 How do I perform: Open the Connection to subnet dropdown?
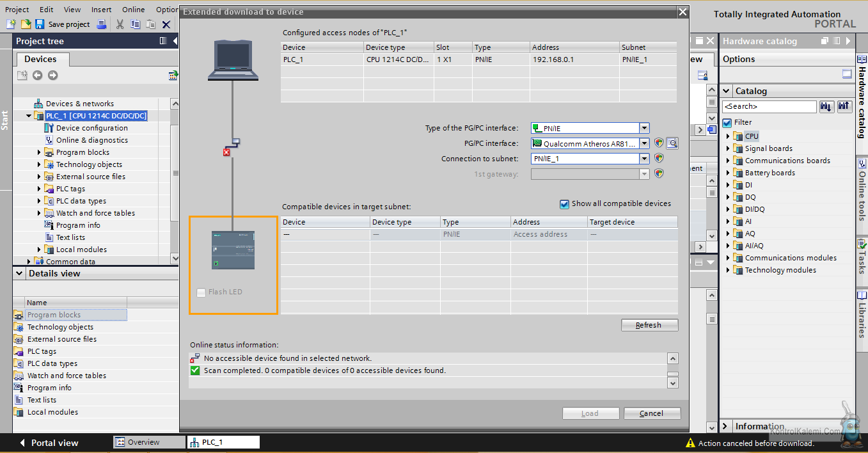coord(645,159)
